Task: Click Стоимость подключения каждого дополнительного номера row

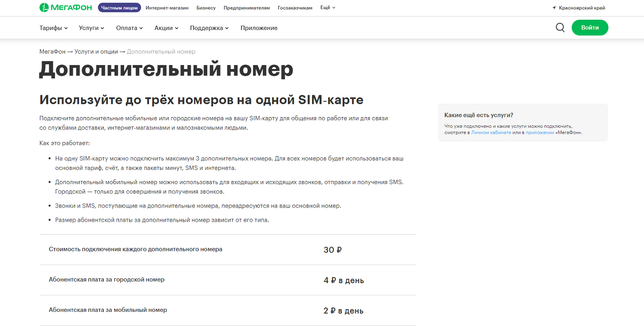Action: 228,250
